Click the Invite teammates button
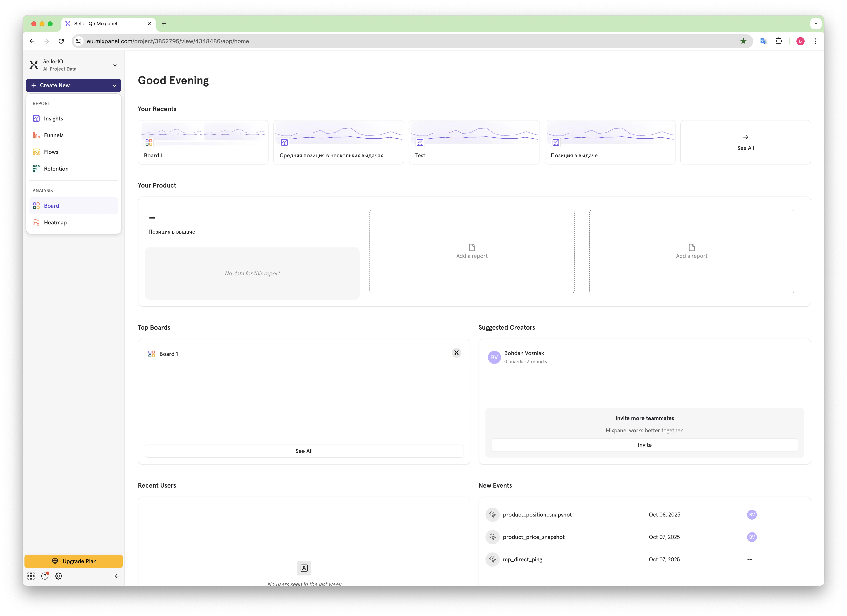 pyautogui.click(x=645, y=445)
